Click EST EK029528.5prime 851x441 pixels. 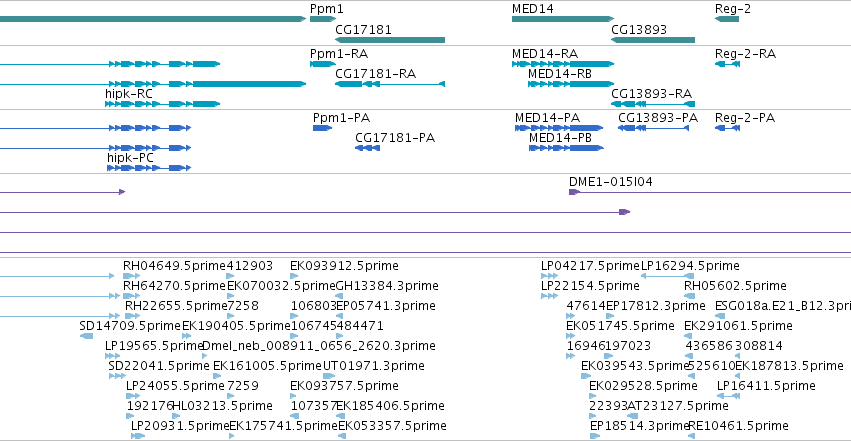click(x=643, y=386)
